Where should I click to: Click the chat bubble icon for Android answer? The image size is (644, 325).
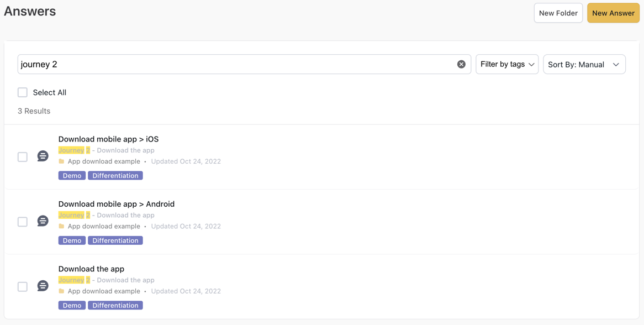click(x=43, y=221)
